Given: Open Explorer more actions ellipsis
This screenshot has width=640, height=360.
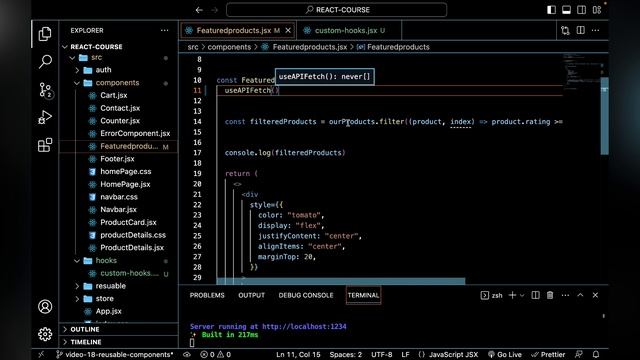Looking at the screenshot, I should coord(164,30).
